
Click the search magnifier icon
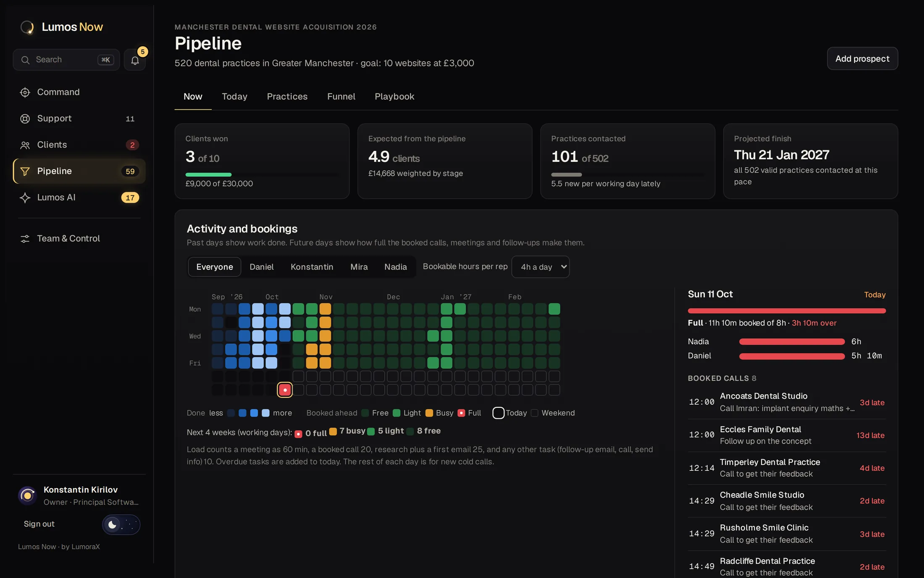tap(25, 60)
